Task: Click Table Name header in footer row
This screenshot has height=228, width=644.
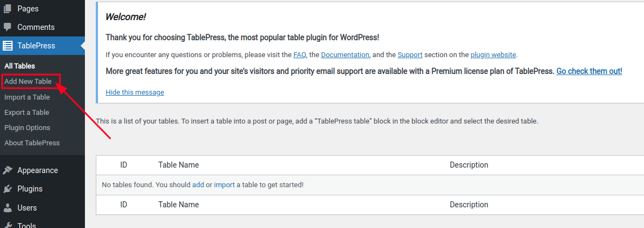Action: pos(179,205)
